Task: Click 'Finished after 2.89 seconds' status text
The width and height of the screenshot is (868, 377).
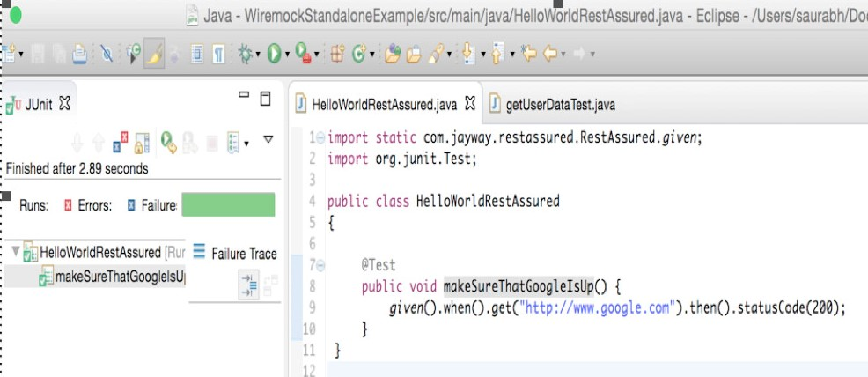Action: (77, 169)
